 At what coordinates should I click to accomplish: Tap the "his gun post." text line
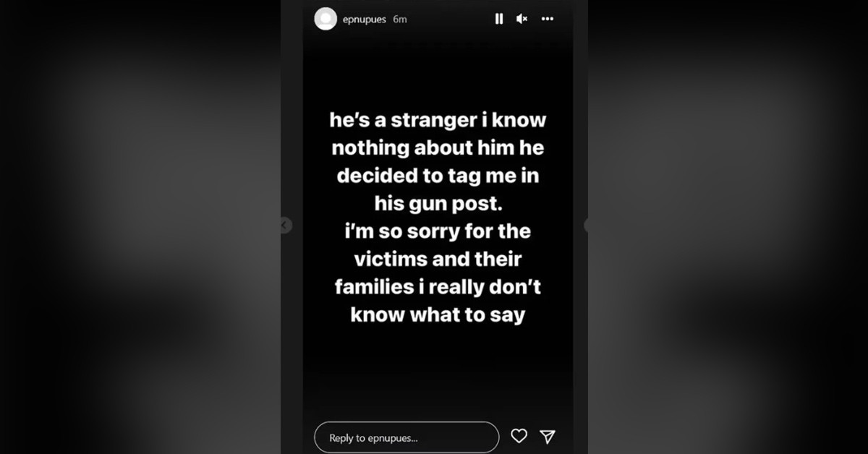[438, 204]
